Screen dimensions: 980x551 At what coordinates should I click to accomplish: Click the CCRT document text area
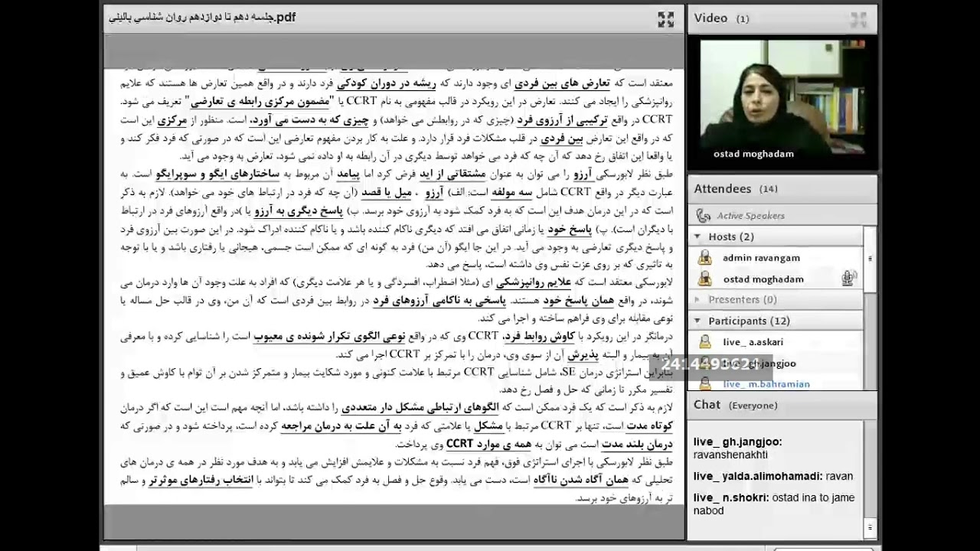(x=394, y=287)
